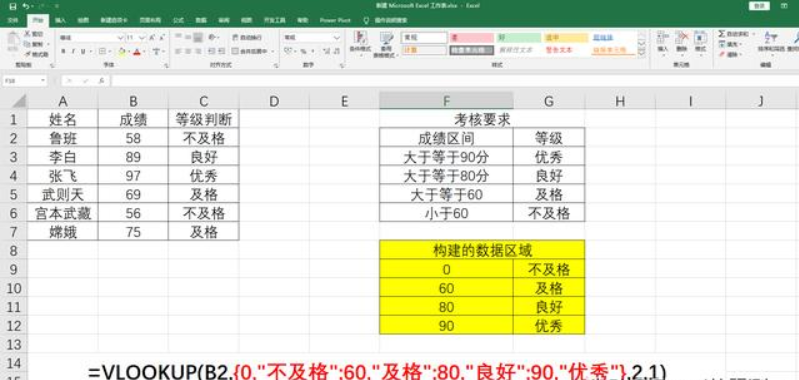This screenshot has width=799, height=380.
Task: Switch to the 插入 tab
Action: click(61, 20)
